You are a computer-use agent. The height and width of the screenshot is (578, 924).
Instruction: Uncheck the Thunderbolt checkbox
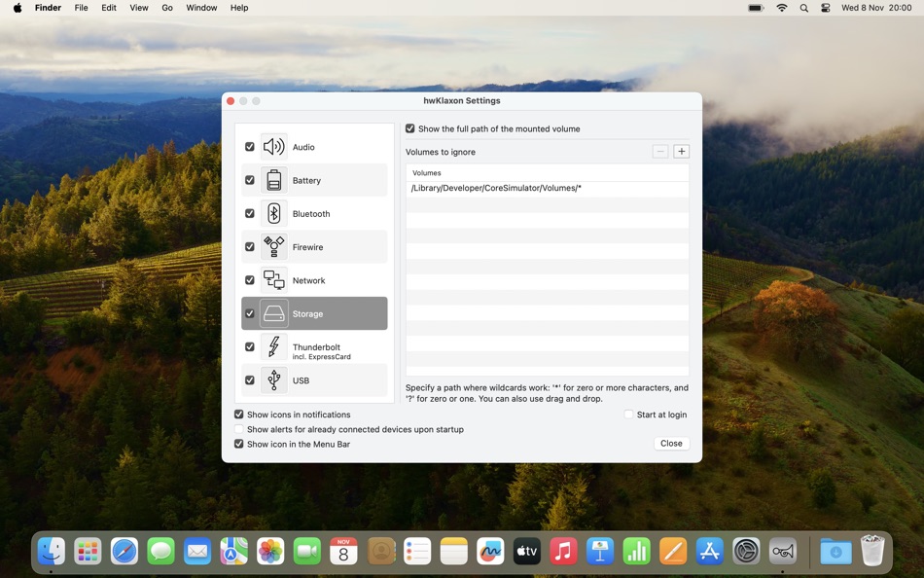click(250, 346)
